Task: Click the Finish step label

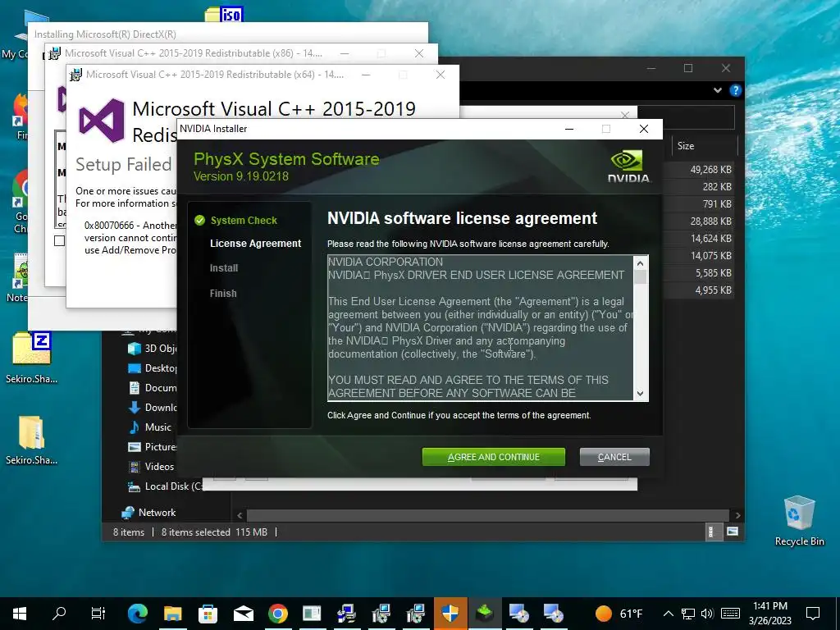Action: 223,293
